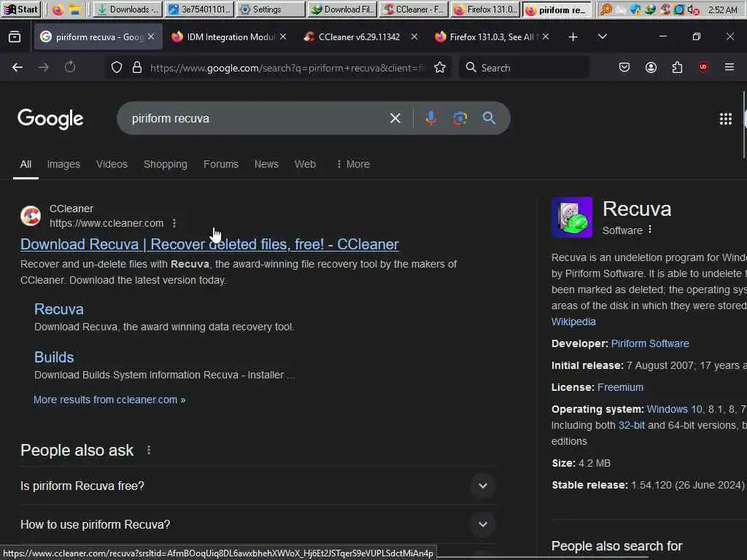Select the Videos search tab
This screenshot has width=747, height=560.
pos(112,164)
